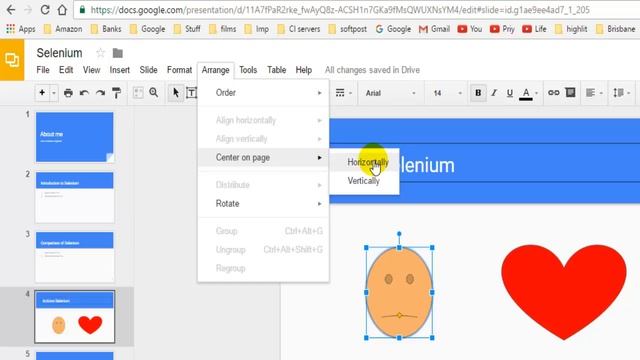Open the Edit menu
Image resolution: width=640 pixels, height=360 pixels.
tap(66, 70)
